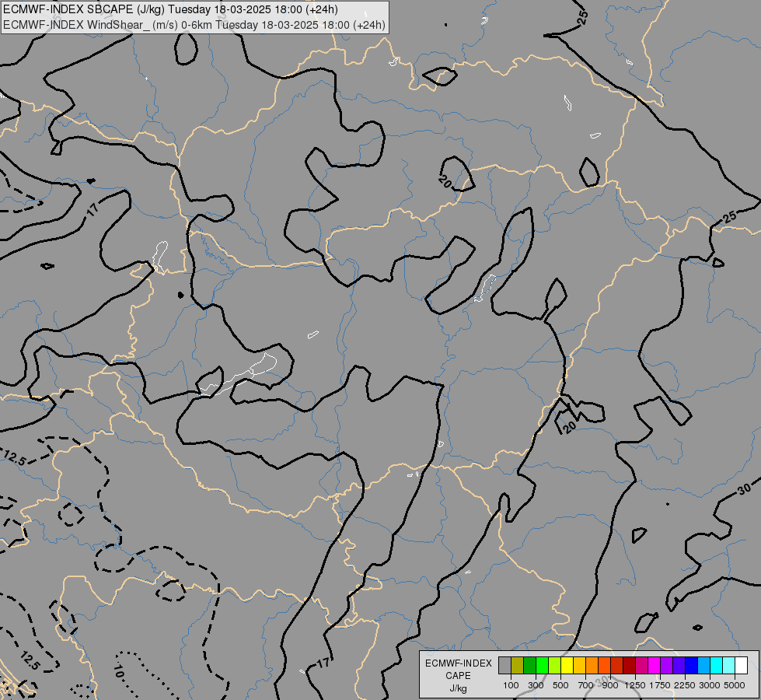Image resolution: width=761 pixels, height=700 pixels.
Task: Click the '100' legend tick label
Action: pyautogui.click(x=511, y=685)
